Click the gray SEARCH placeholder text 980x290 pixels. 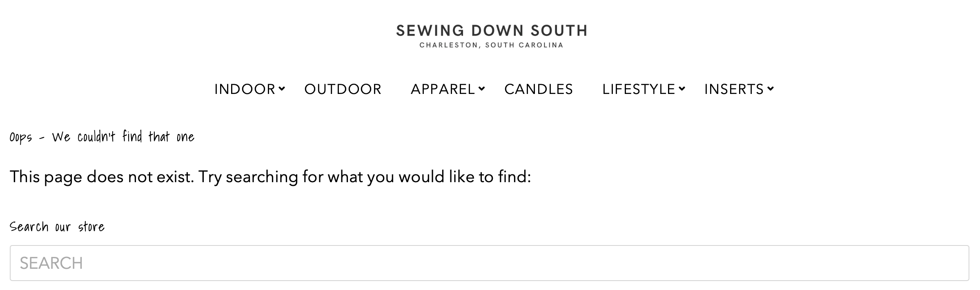(51, 263)
